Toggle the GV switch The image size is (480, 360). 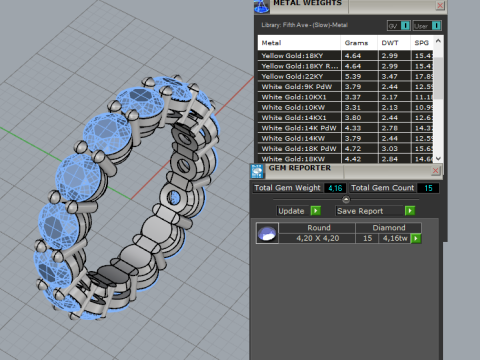(x=399, y=26)
